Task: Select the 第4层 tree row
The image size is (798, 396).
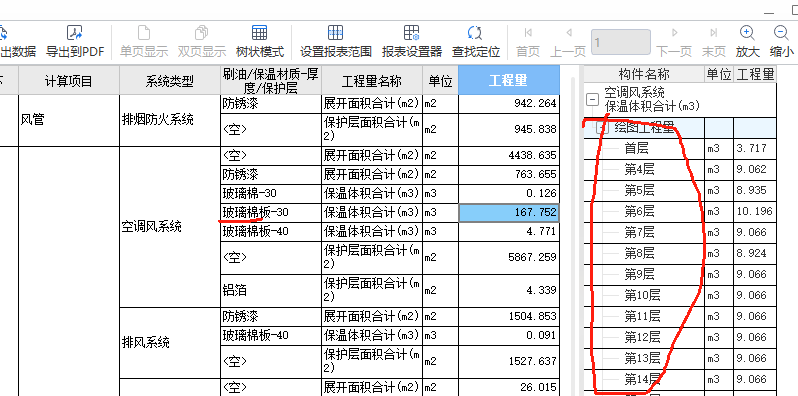Action: point(680,169)
